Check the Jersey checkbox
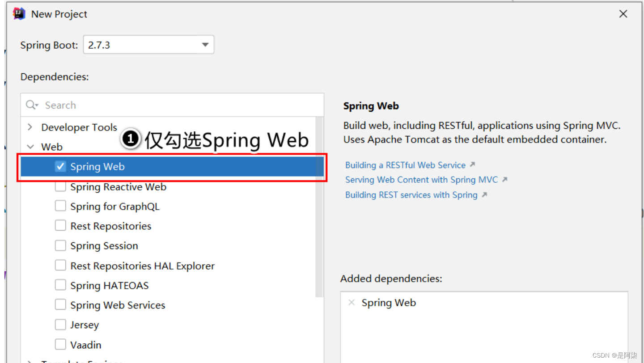Viewport: 644px width, 363px height. click(60, 325)
